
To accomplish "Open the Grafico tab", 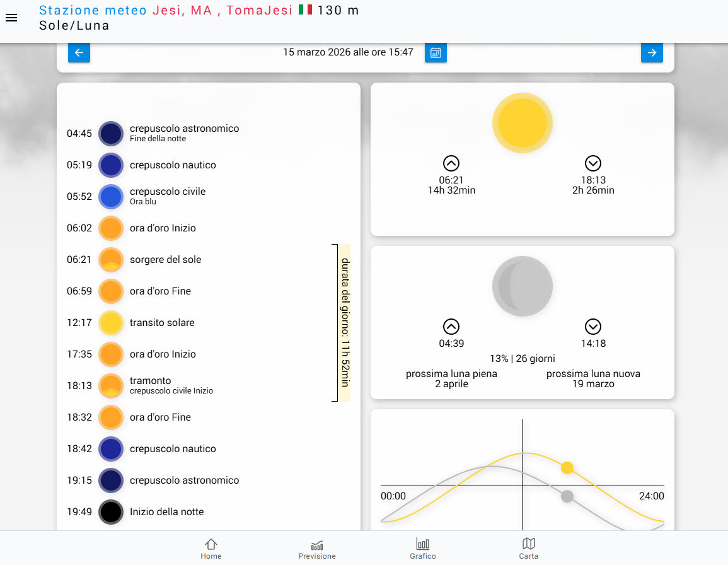I will [423, 549].
